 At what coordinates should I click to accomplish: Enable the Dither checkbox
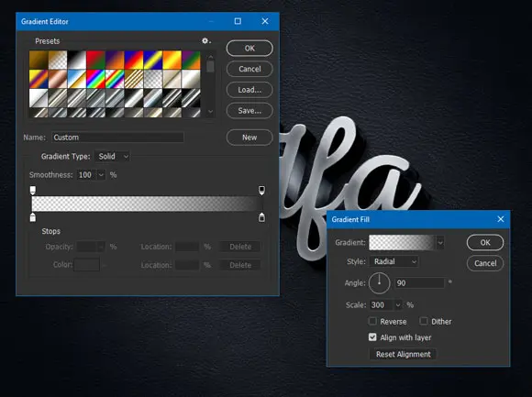pyautogui.click(x=424, y=321)
